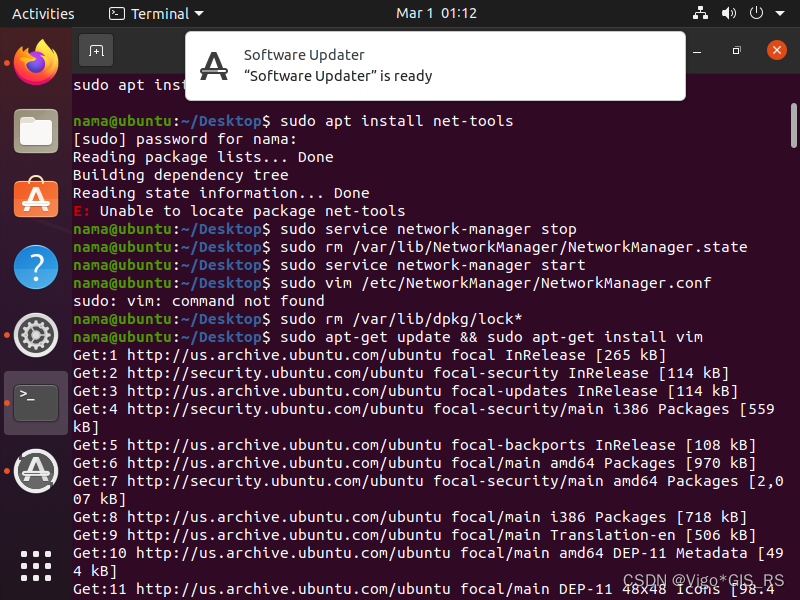
Task: Click the 'sudo service network-manager start' command
Action: (433, 265)
